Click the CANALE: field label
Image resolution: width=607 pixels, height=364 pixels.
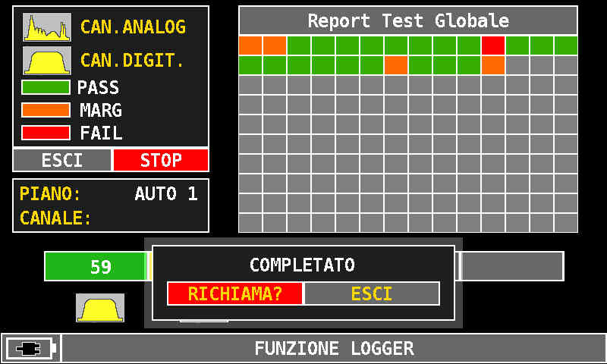[x=55, y=218]
